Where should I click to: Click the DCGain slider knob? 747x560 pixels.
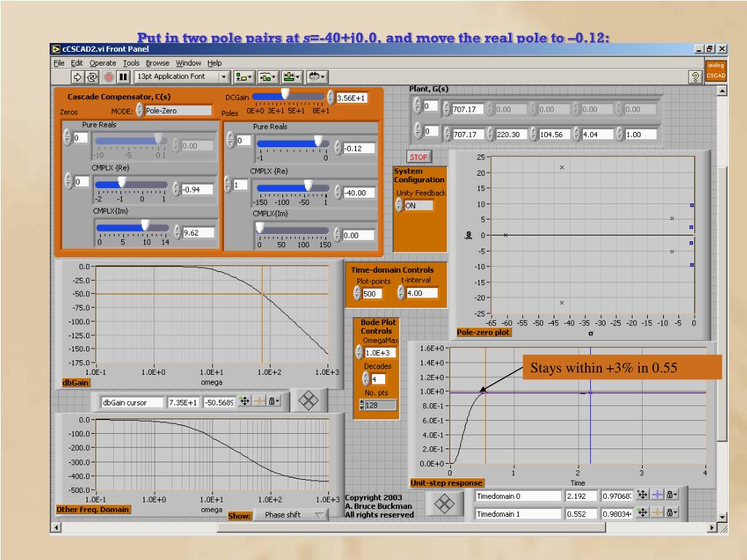click(x=285, y=93)
